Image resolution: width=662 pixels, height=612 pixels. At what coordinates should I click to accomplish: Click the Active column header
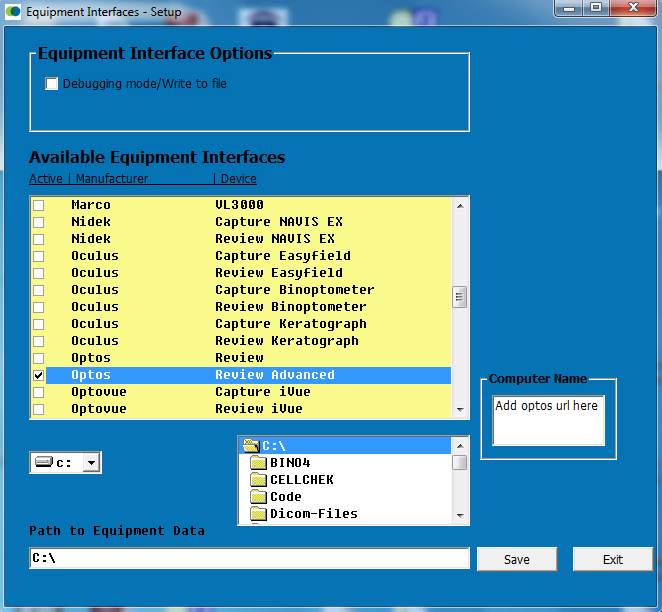click(x=46, y=179)
